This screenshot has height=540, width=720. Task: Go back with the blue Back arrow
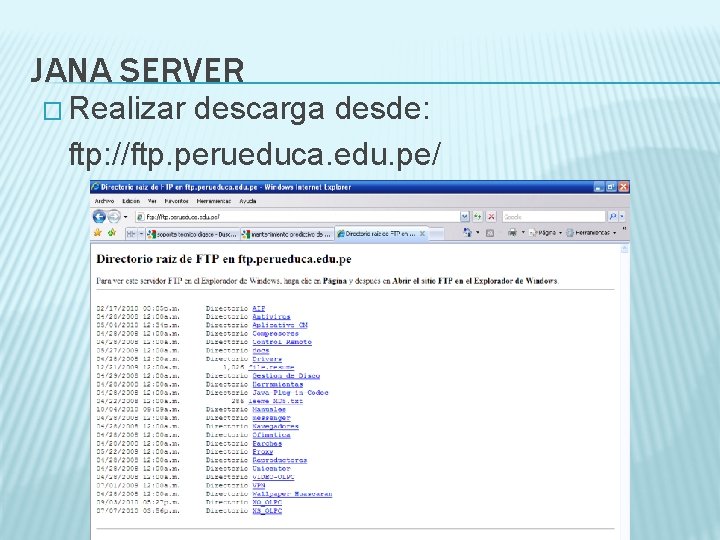[99, 216]
